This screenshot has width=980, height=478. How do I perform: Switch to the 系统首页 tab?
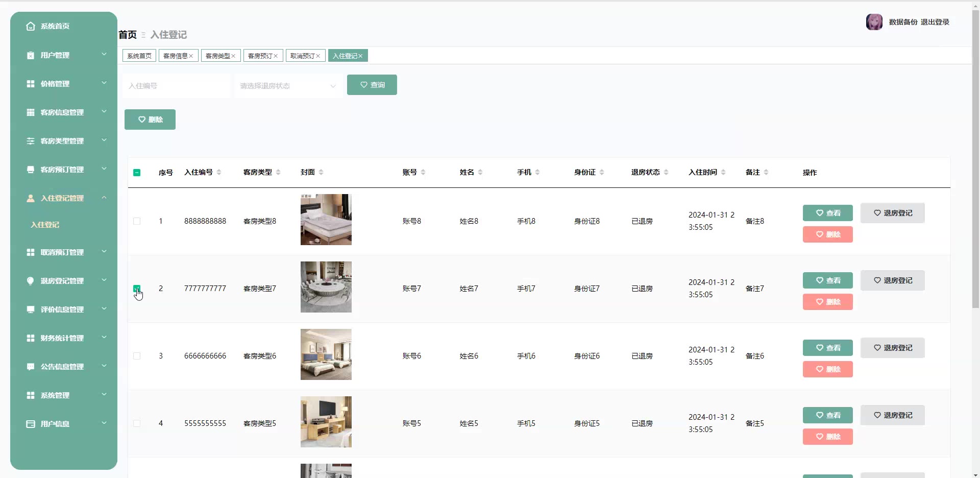click(139, 56)
